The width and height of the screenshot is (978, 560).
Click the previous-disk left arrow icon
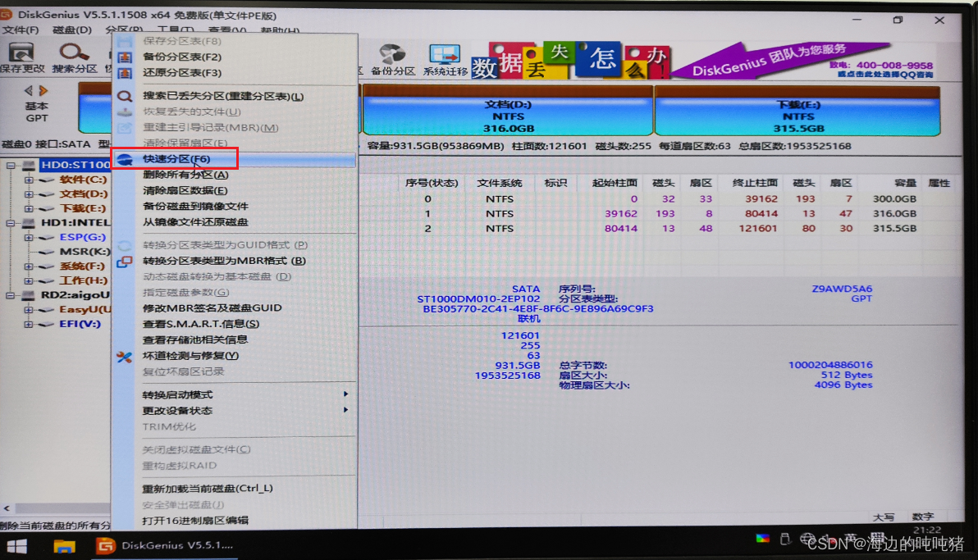(x=28, y=91)
